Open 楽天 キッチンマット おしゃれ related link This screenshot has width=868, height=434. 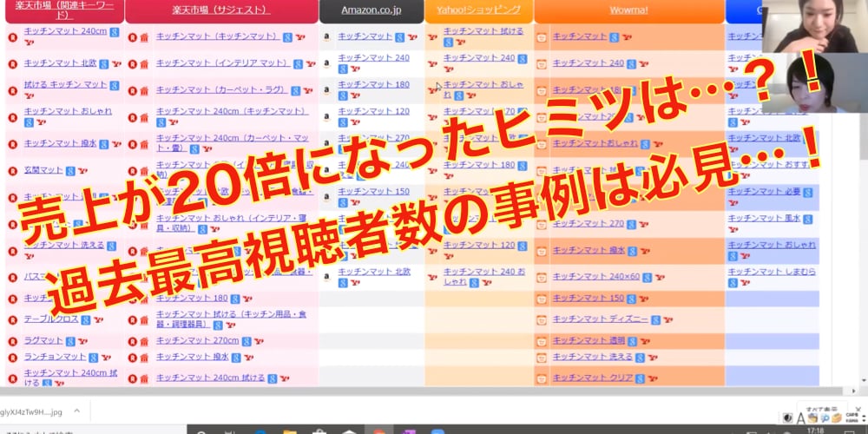(68, 111)
